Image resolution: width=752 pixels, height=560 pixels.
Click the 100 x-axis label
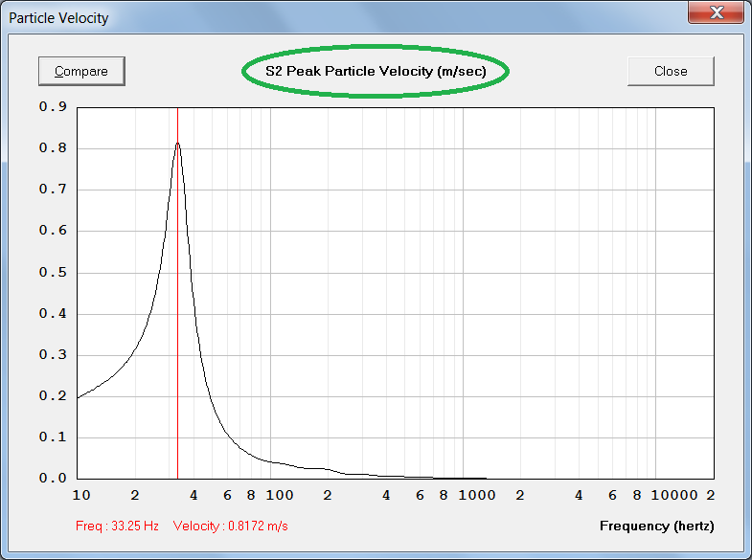point(280,495)
